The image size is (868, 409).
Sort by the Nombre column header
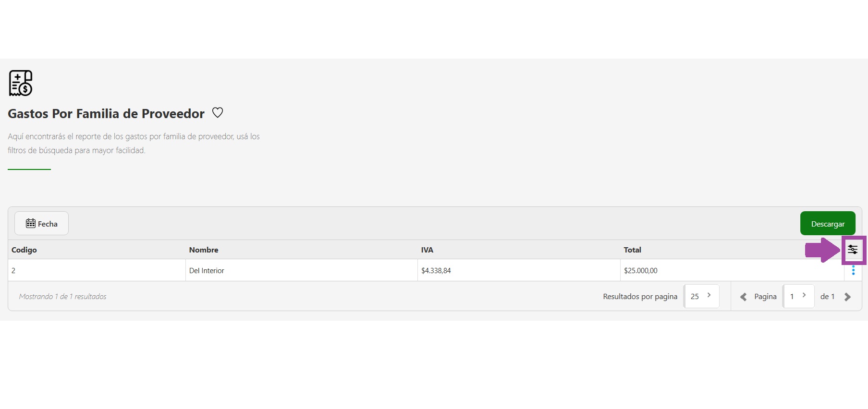coord(204,250)
